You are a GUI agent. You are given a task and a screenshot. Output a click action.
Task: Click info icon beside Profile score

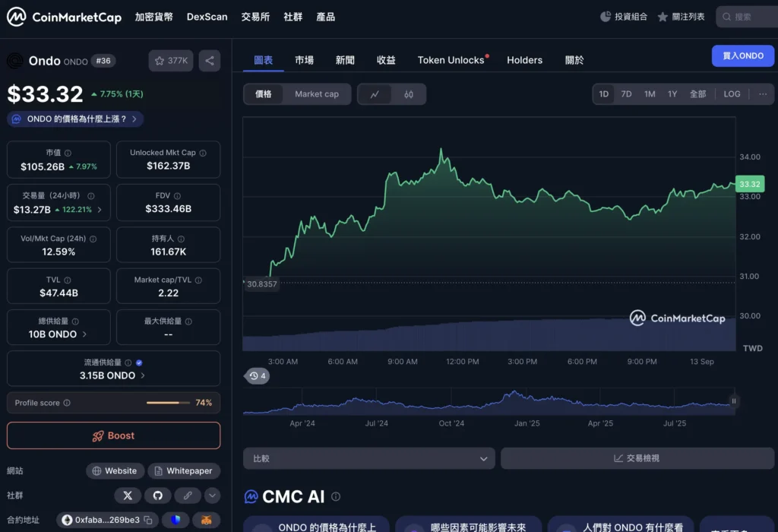[x=67, y=403]
